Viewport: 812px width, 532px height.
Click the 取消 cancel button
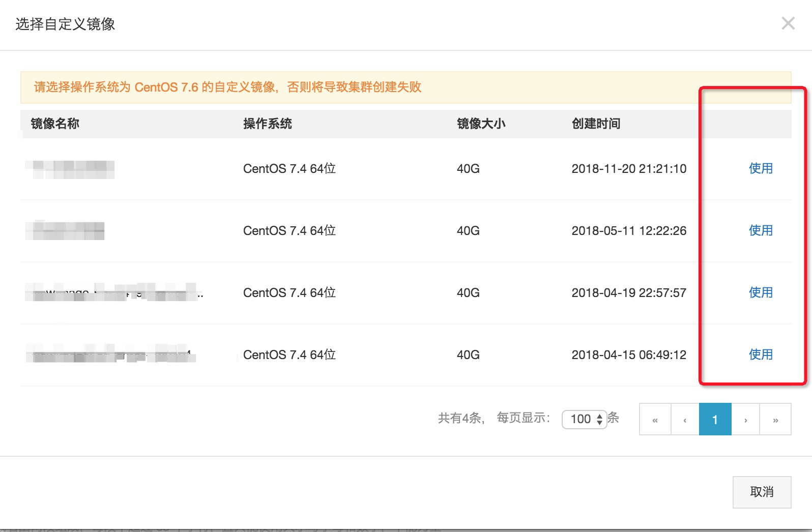point(762,492)
